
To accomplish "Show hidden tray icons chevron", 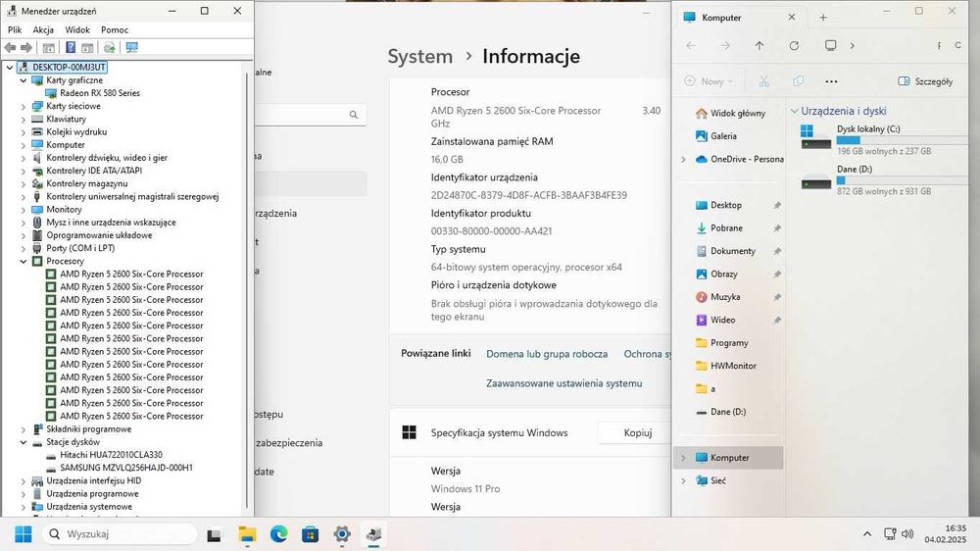I will [867, 534].
